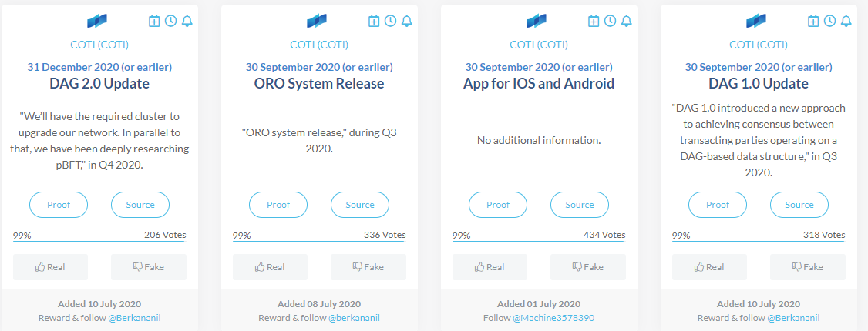Image resolution: width=868 pixels, height=331 pixels.
Task: Vote Real on App for IOS and Android
Action: (x=490, y=267)
